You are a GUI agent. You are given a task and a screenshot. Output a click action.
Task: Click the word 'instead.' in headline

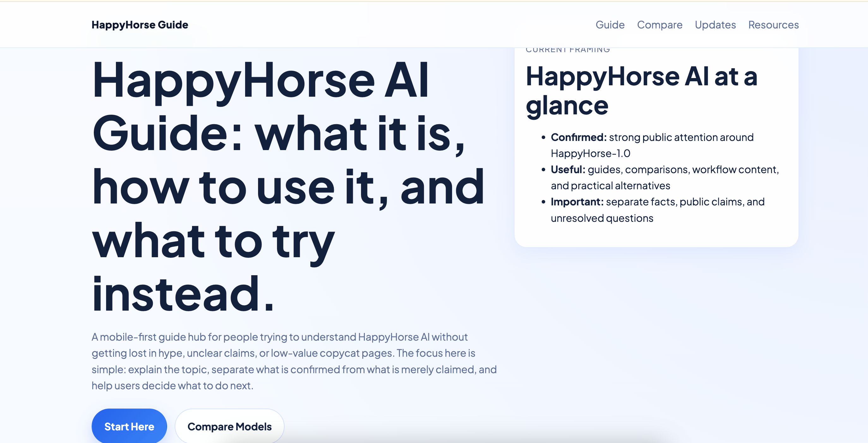[183, 294]
